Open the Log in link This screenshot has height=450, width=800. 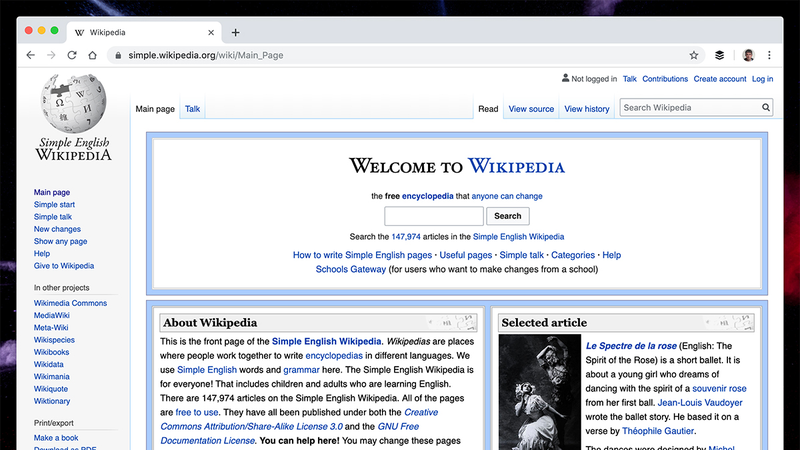click(x=762, y=79)
